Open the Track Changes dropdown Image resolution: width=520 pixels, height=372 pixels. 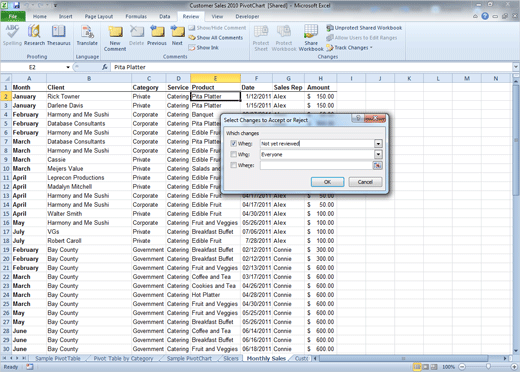[x=349, y=48]
